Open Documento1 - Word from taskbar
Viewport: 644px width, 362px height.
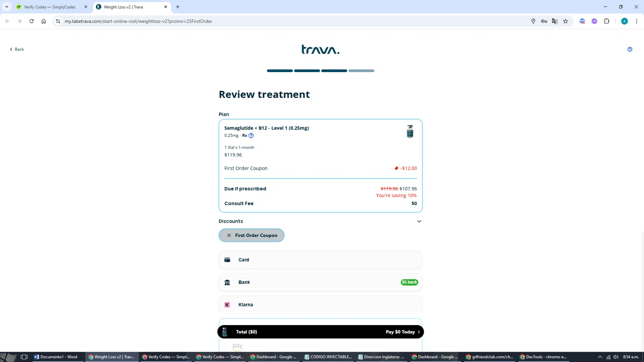pyautogui.click(x=58, y=357)
